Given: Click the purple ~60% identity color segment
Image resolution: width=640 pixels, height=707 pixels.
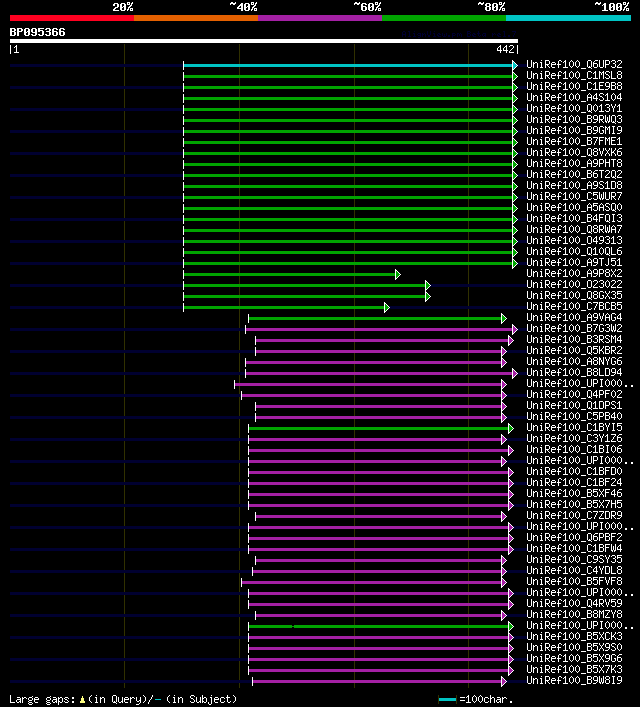Looking at the screenshot, I should click(320, 18).
